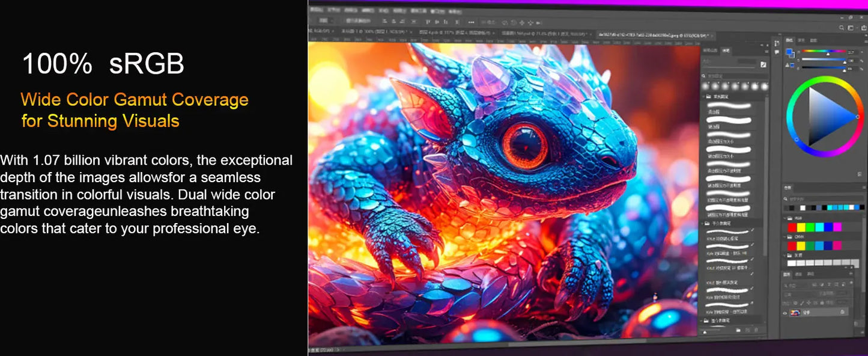Viewport: 868px width, 356px height.
Task: Collapse the General Brushes folder
Action: tap(703, 96)
